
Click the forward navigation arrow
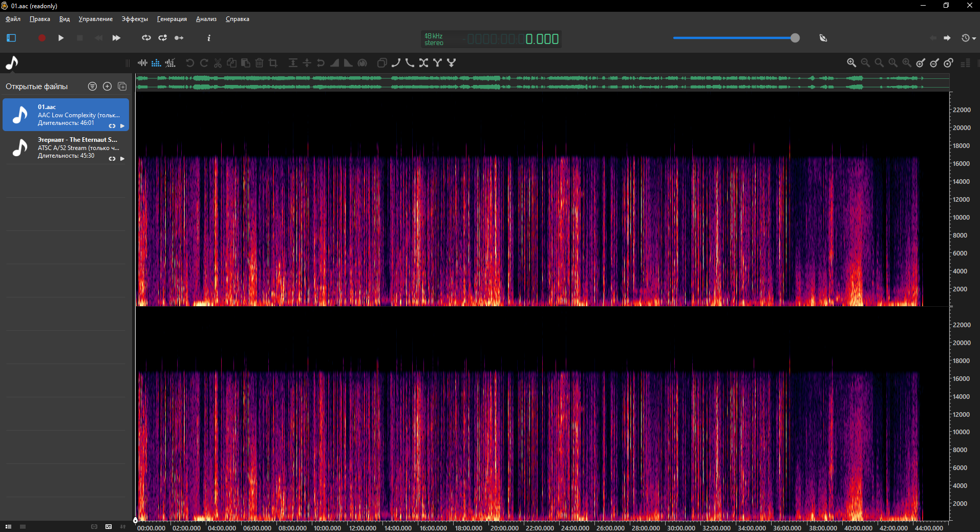pyautogui.click(x=947, y=38)
